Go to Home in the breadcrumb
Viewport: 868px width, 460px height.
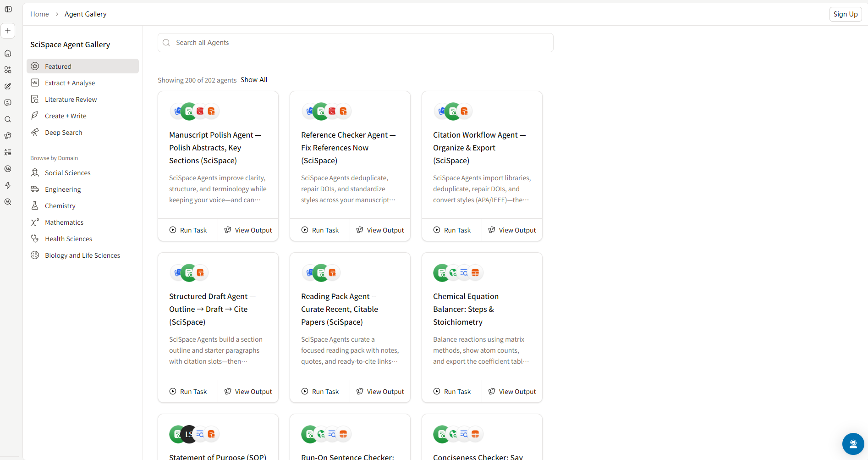pyautogui.click(x=39, y=14)
